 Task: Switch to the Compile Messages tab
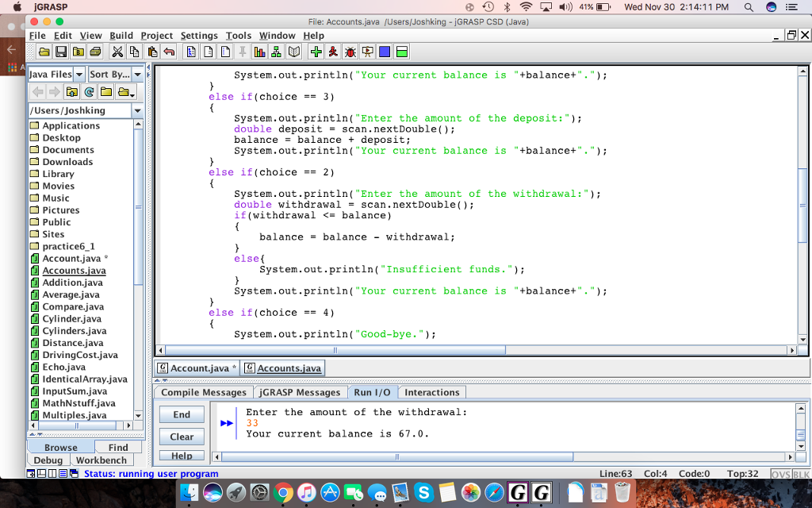coord(204,392)
